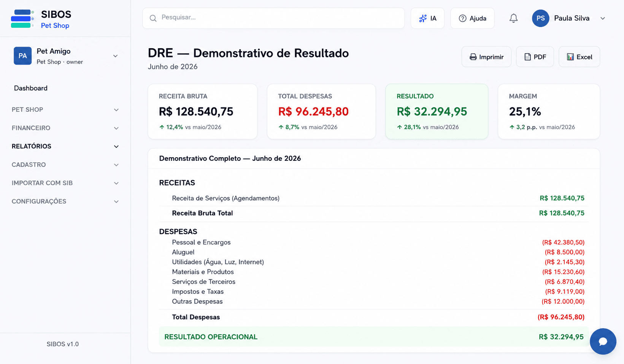
Task: Go to Dashboard
Action: pos(31,88)
